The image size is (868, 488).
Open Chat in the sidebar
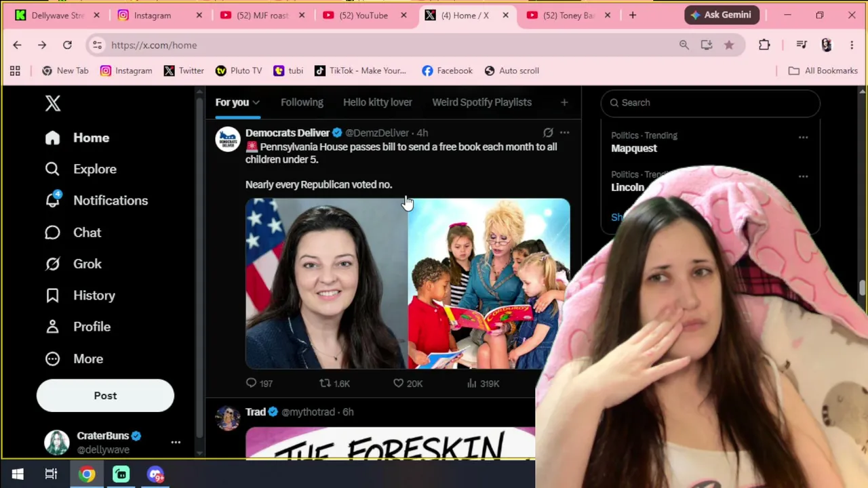[x=73, y=232]
